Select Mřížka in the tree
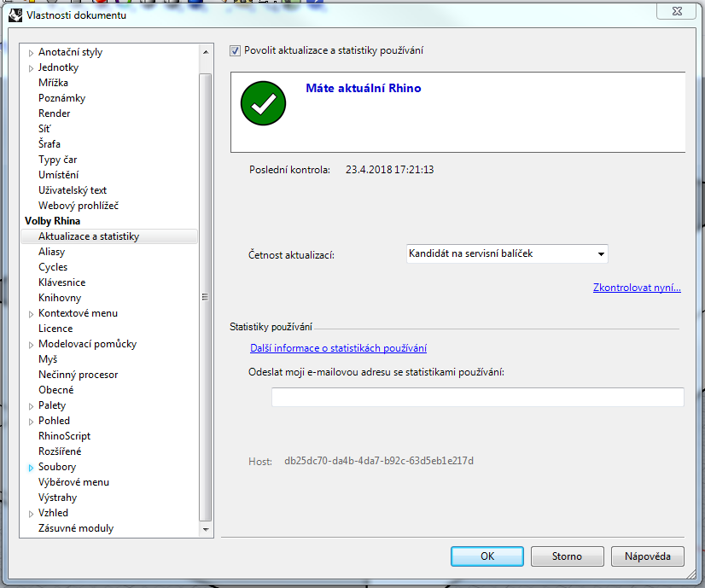 click(x=53, y=83)
